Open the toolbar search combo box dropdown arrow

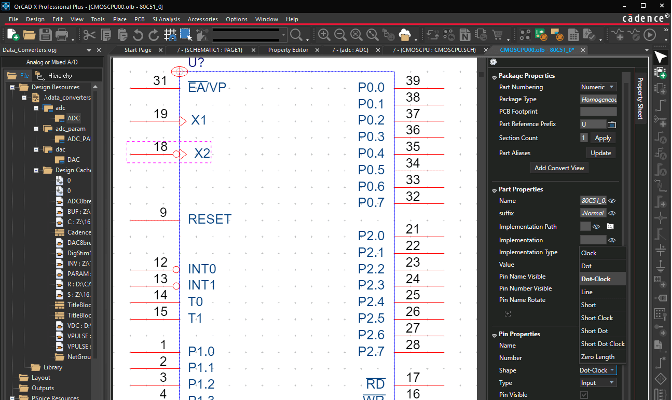283,35
